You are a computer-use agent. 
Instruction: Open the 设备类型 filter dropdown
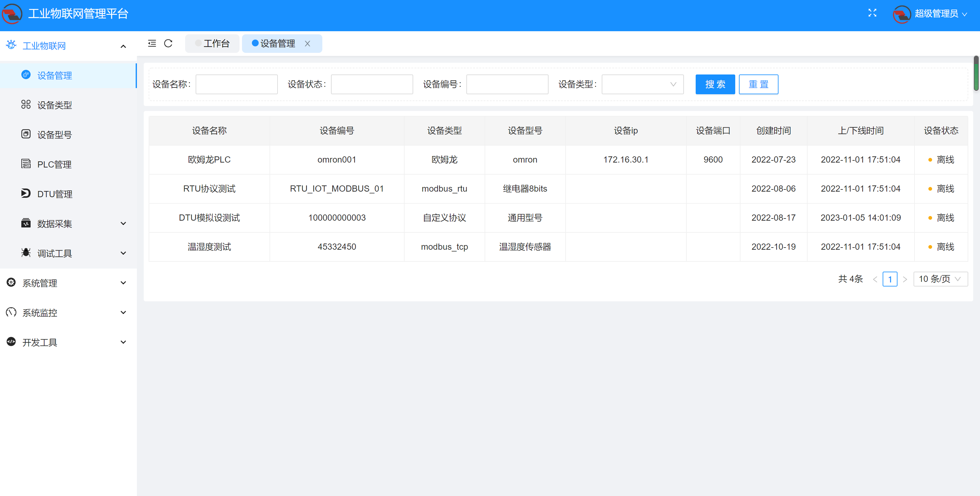[643, 84]
